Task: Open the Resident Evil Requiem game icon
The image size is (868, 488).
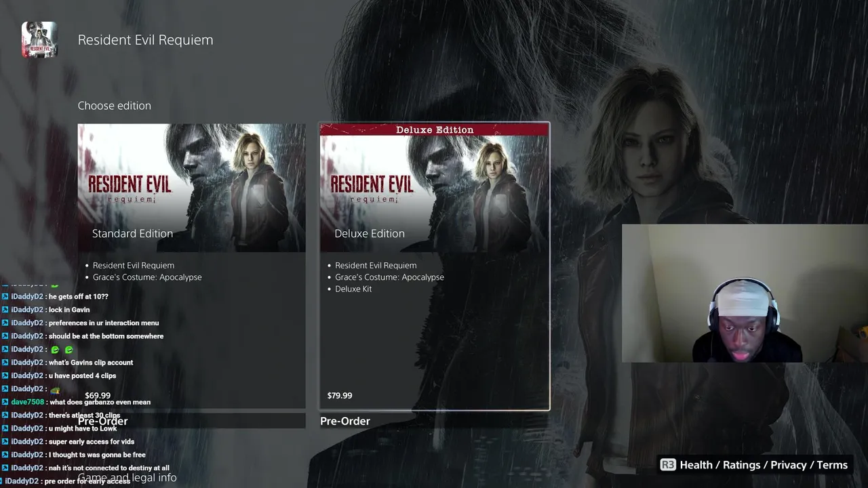Action: 39,39
